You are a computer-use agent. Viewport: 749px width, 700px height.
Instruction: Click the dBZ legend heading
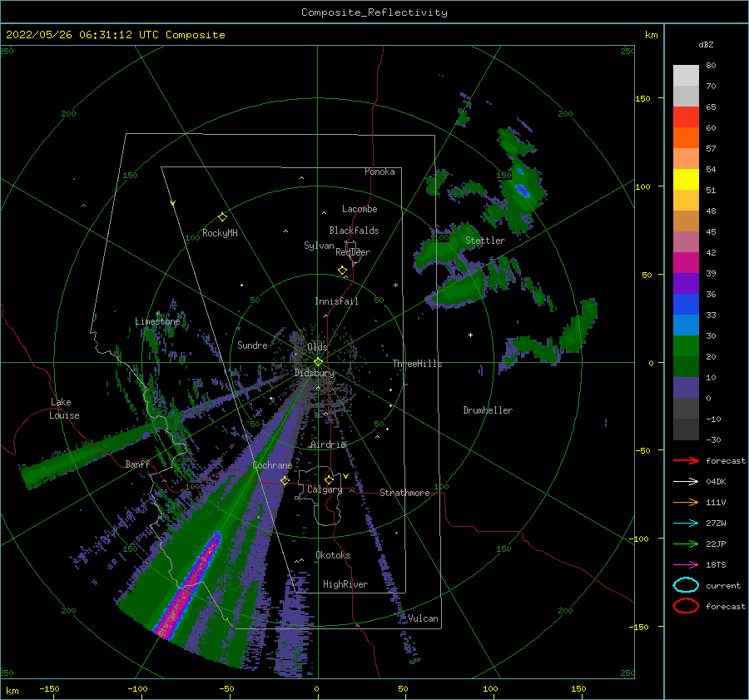[x=706, y=45]
